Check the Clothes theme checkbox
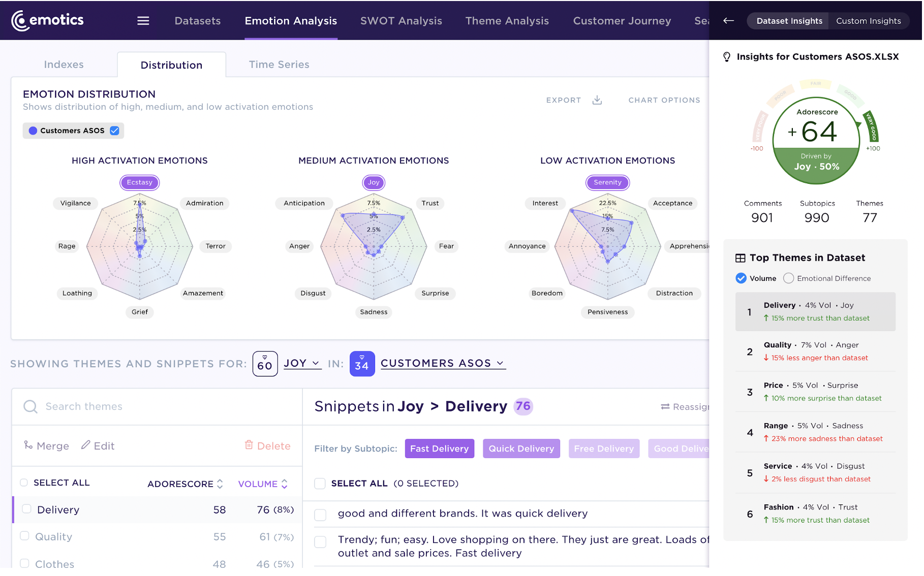 pyautogui.click(x=24, y=563)
